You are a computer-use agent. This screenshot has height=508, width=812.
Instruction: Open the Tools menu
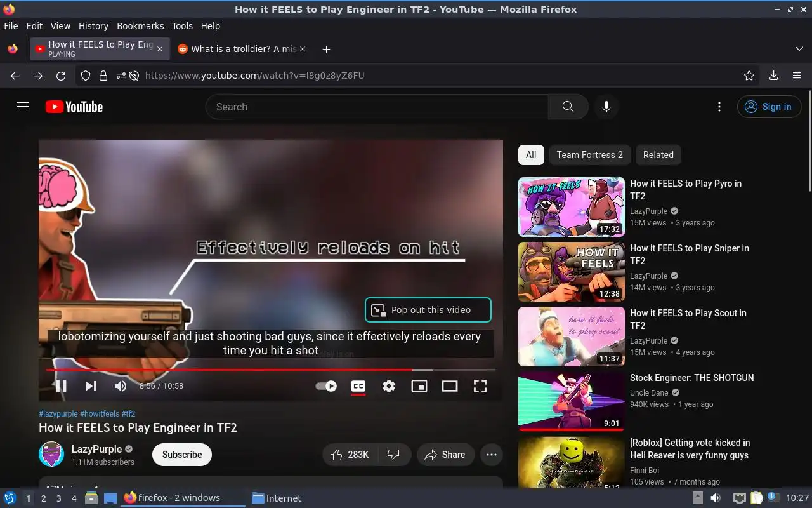coord(182,26)
